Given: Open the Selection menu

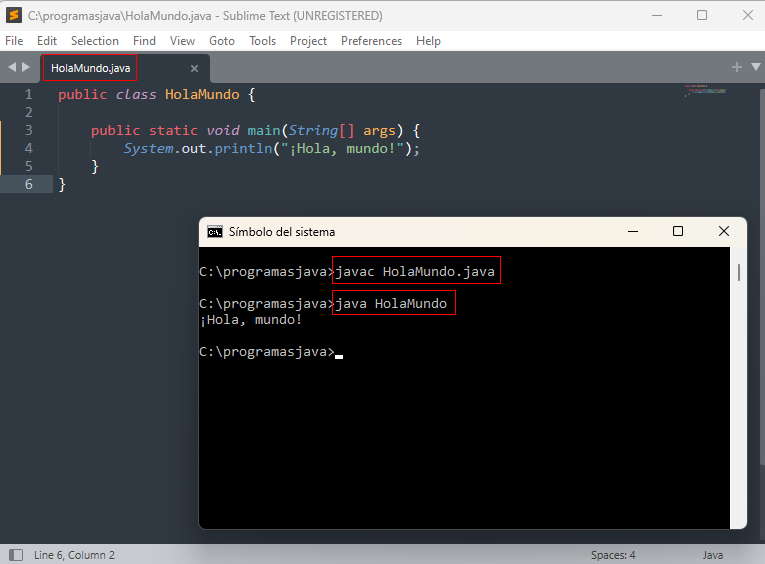Looking at the screenshot, I should coord(95,41).
